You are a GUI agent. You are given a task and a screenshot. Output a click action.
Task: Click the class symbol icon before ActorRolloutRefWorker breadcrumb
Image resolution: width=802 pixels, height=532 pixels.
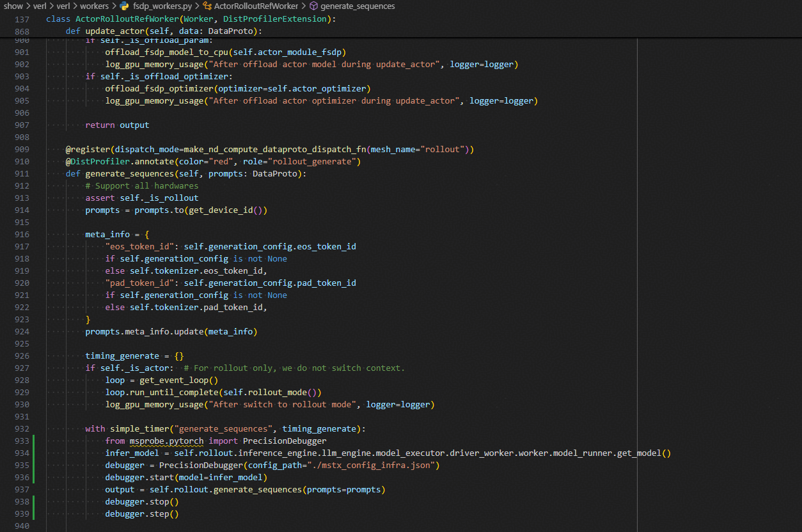coord(207,6)
